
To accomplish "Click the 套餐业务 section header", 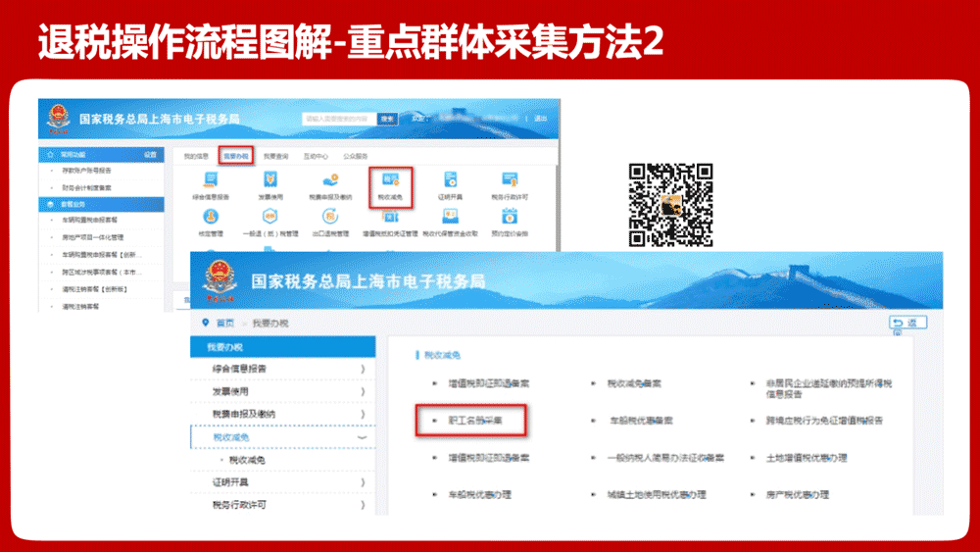I will click(101, 204).
